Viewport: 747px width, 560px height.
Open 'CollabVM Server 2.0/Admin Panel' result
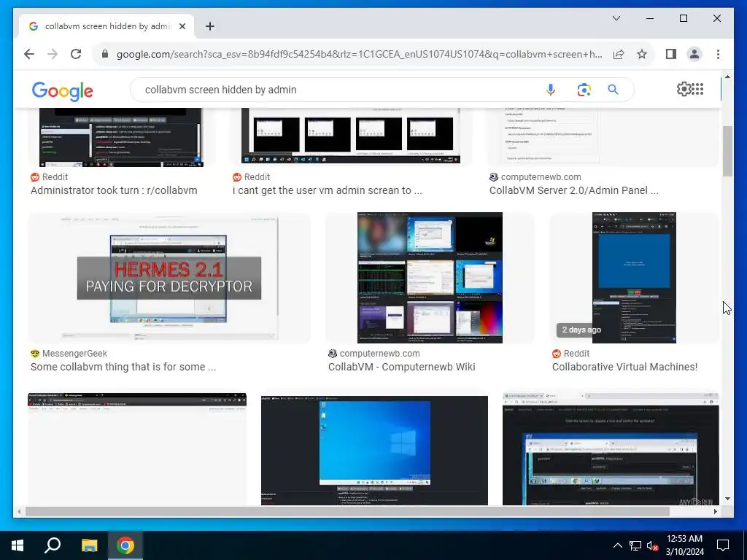point(573,190)
